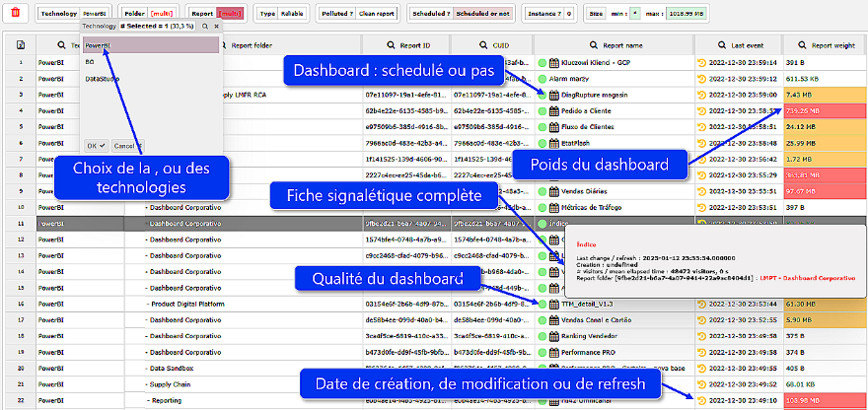Click search icon of Report weight column

pos(803,46)
